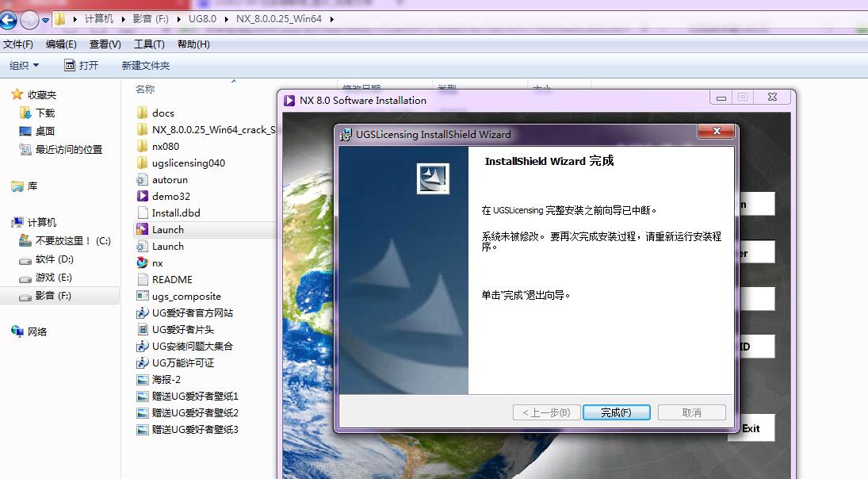Select the highlighted Launch application icon
The image size is (868, 479).
142,229
